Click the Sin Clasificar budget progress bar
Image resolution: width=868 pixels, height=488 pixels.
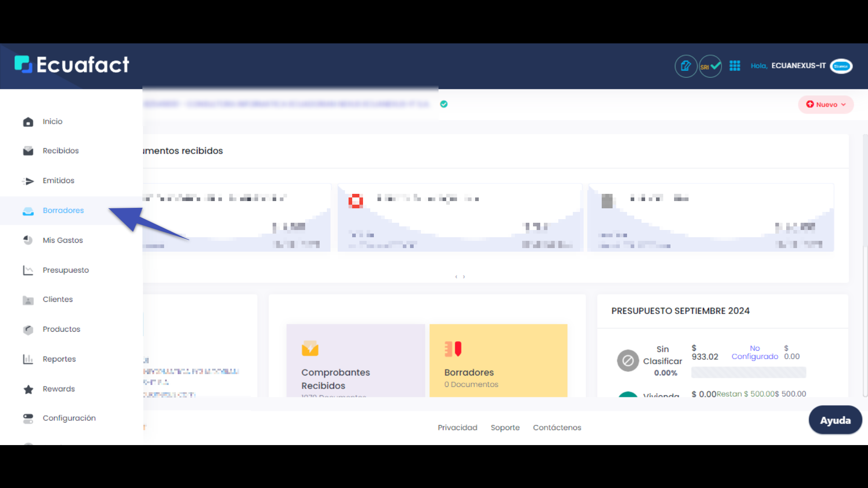[x=748, y=372]
